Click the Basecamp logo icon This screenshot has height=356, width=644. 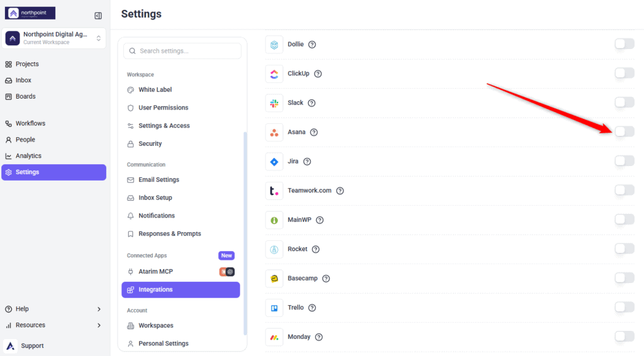274,279
